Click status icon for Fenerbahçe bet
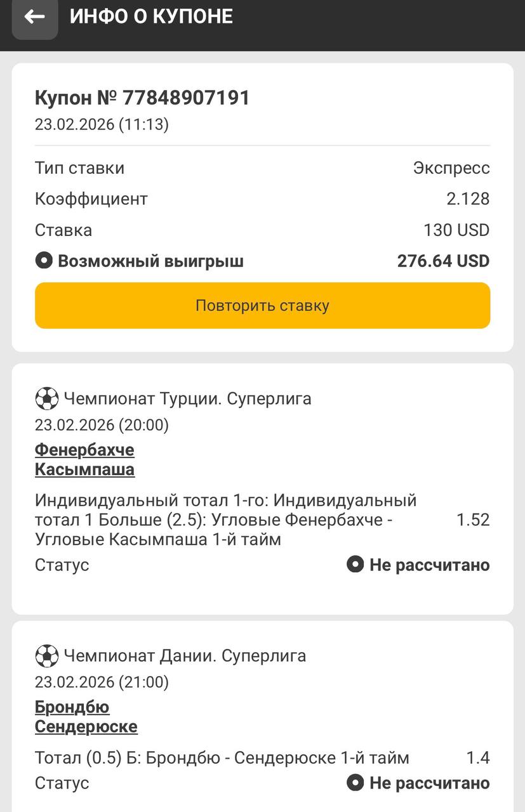 (355, 564)
